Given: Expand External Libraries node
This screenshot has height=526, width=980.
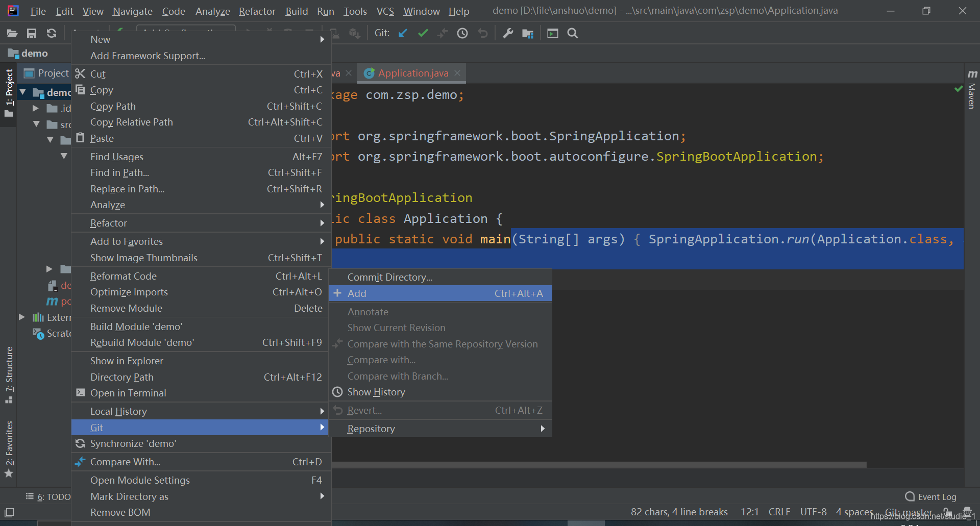Looking at the screenshot, I should coord(22,317).
